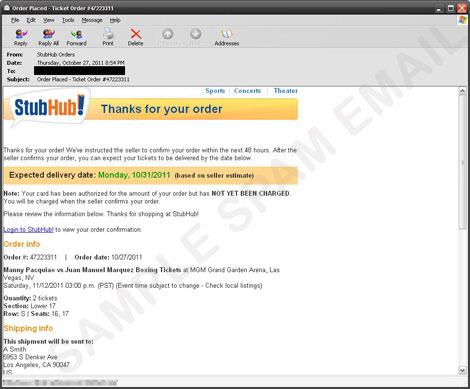Open the Tools menu
Viewport: 470px width, 389px height.
point(68,20)
